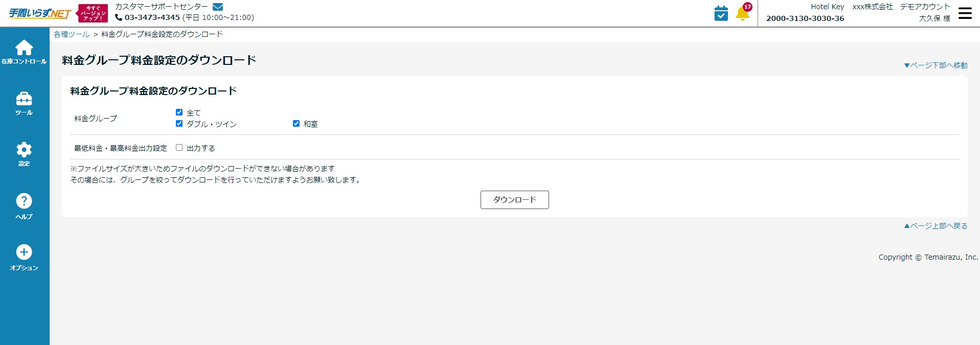Open the hamburger menu icon
The image size is (980, 345).
tap(965, 13)
